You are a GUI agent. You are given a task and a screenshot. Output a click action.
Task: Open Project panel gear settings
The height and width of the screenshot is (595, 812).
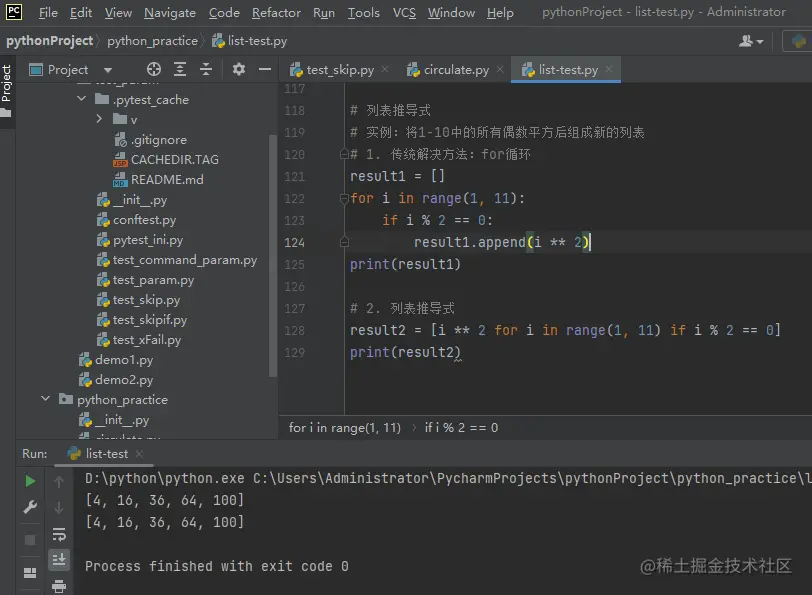coord(239,69)
